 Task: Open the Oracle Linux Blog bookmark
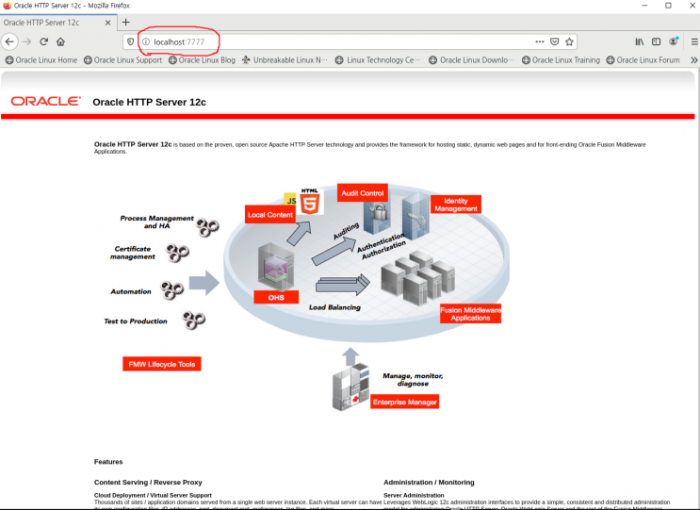point(202,60)
